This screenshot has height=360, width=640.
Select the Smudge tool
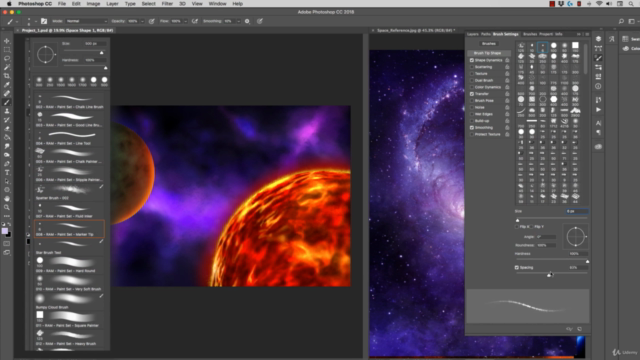coord(7,146)
